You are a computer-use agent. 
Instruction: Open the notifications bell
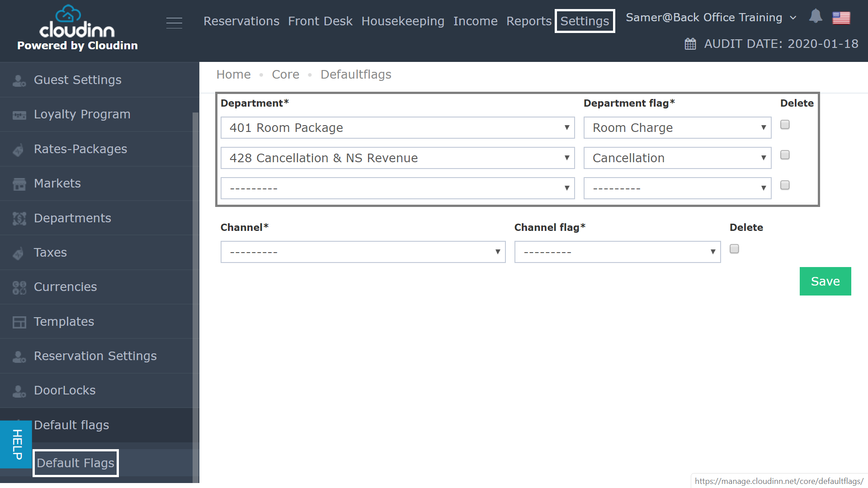[x=816, y=16]
